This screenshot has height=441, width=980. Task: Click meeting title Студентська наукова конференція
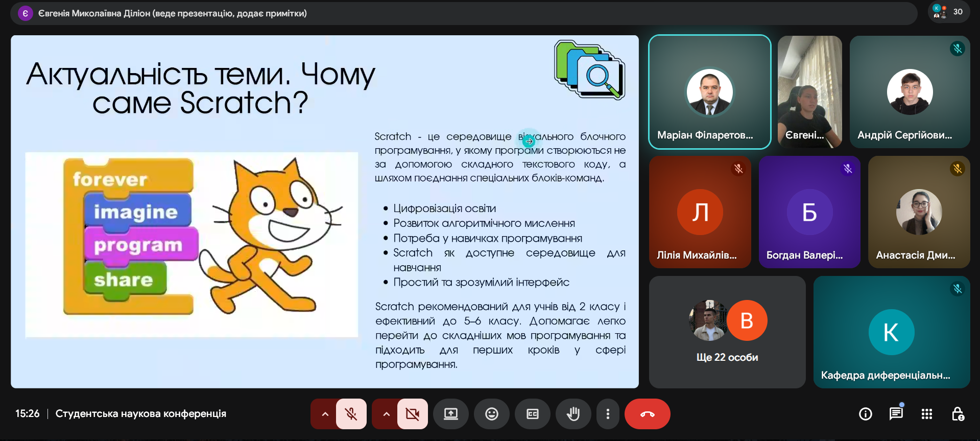141,413
